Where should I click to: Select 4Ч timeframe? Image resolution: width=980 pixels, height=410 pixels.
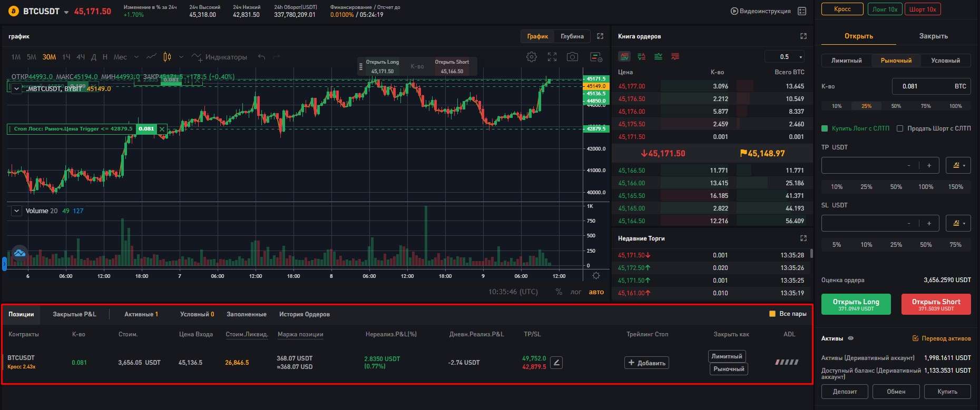point(81,57)
